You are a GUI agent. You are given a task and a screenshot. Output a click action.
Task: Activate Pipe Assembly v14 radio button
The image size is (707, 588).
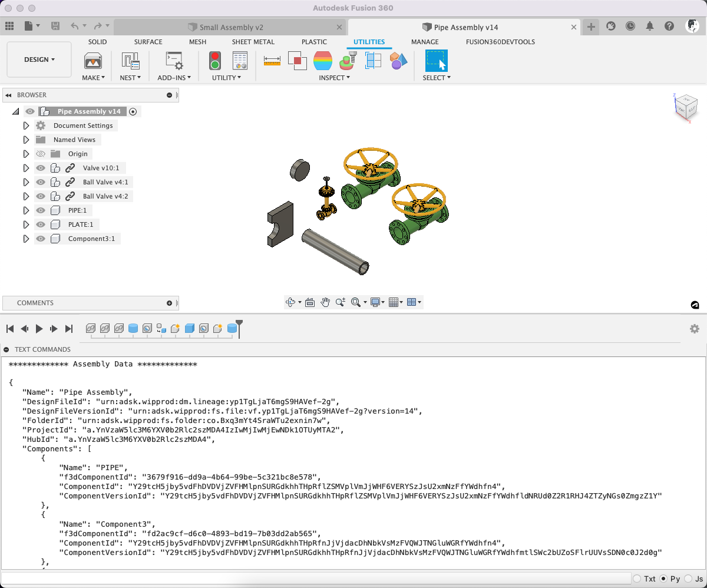coord(133,111)
